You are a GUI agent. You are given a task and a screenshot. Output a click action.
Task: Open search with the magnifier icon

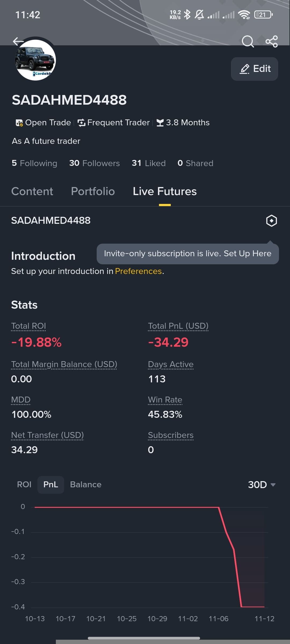248,41
